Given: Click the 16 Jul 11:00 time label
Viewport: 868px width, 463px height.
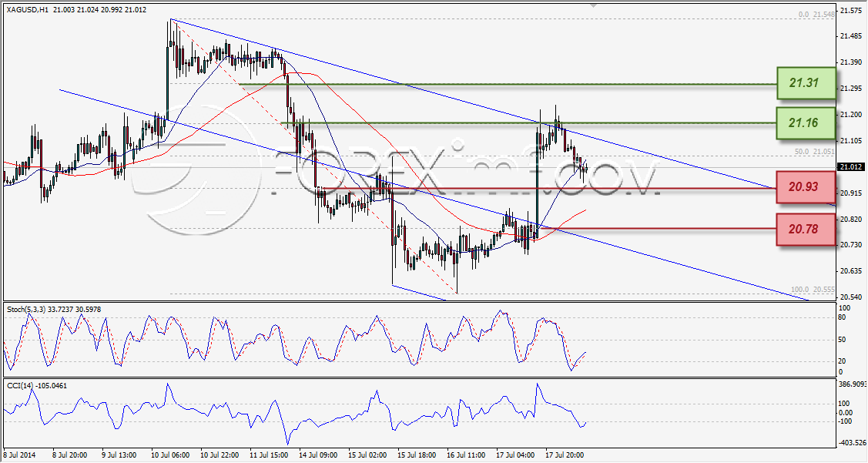Looking at the screenshot, I should tap(465, 455).
